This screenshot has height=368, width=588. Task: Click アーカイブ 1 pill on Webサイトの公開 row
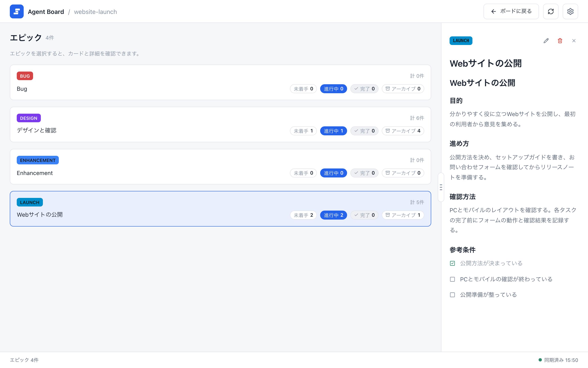pos(403,215)
